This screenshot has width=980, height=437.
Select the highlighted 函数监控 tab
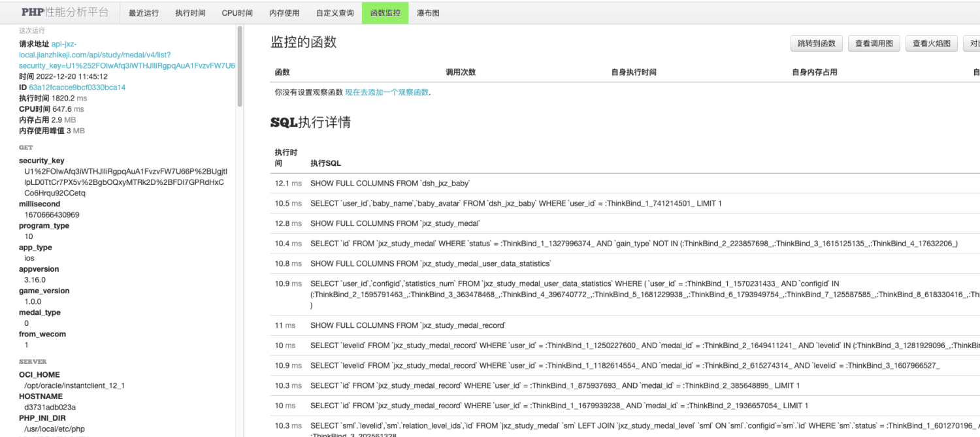[x=385, y=13]
